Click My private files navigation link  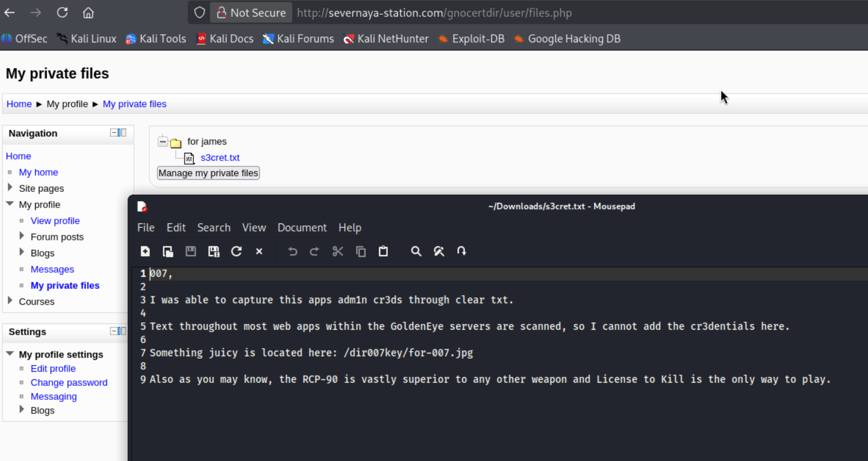pos(65,285)
